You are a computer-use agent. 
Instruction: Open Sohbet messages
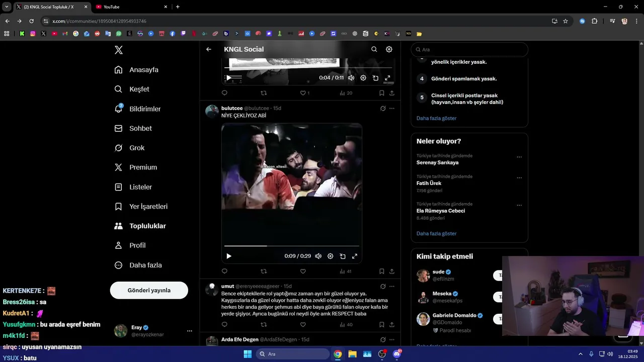click(133, 128)
